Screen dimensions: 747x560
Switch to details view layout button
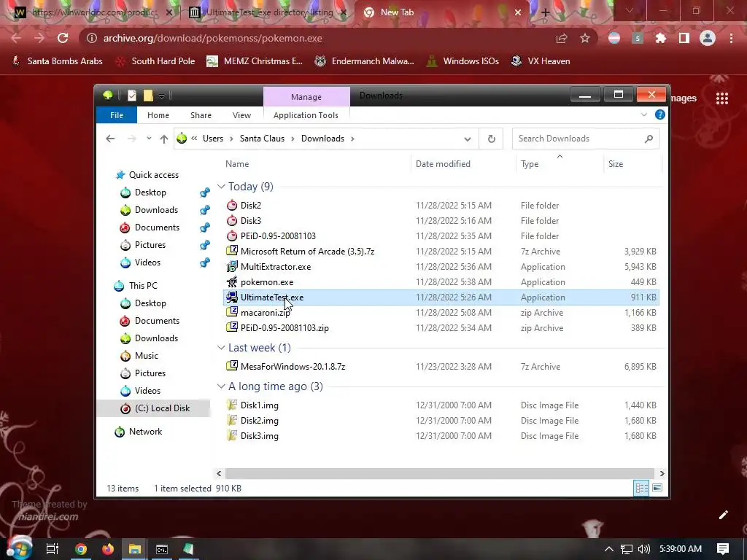click(641, 488)
